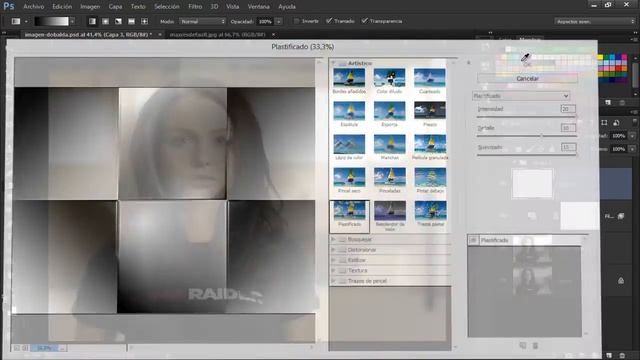Screen dimensions: 640x360
Task: Choose the Trazos pastel filter thumbnail
Action: pyautogui.click(x=430, y=211)
